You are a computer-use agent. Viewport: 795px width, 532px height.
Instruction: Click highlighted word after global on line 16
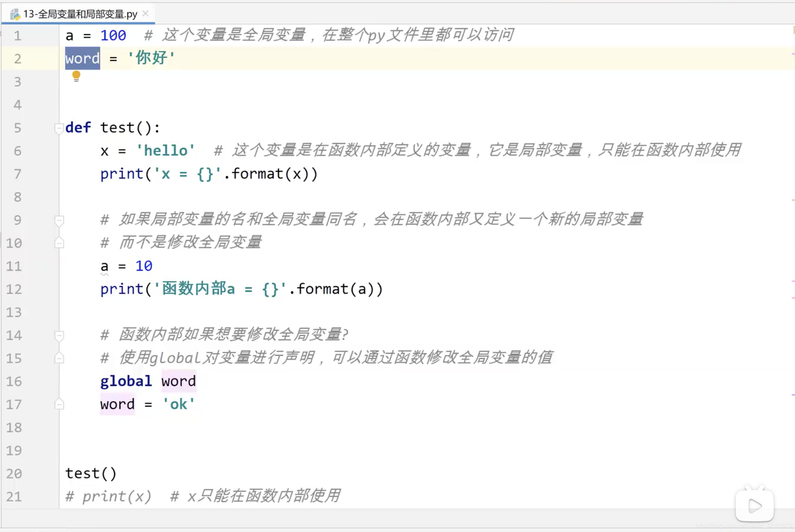tap(179, 381)
